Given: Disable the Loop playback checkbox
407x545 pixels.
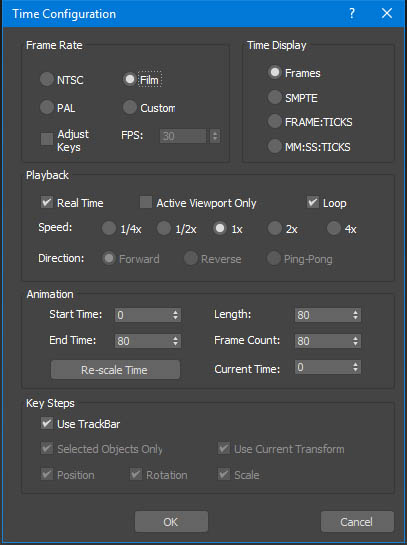Looking at the screenshot, I should pos(313,202).
